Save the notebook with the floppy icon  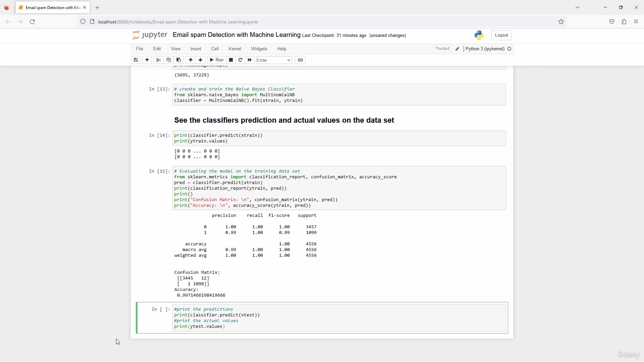(136, 60)
